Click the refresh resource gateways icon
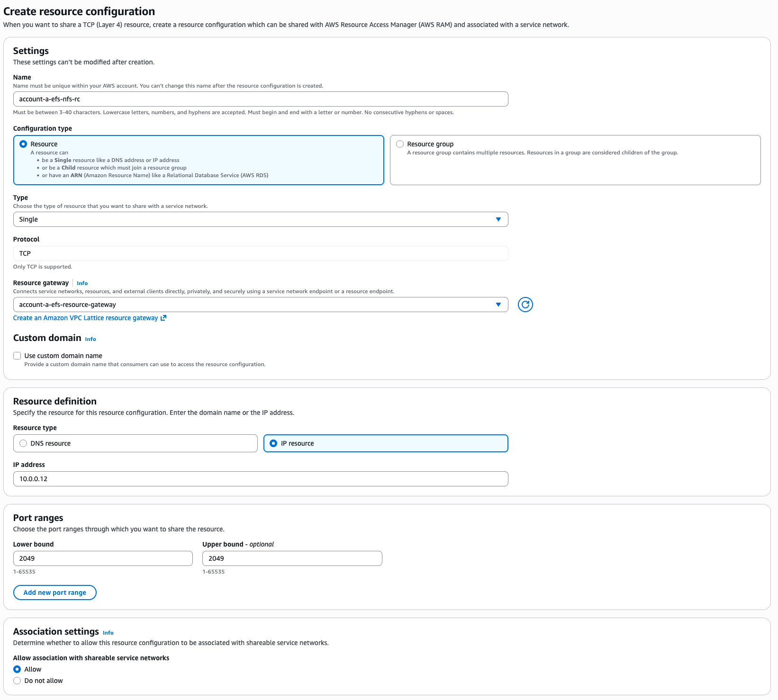 coord(525,305)
